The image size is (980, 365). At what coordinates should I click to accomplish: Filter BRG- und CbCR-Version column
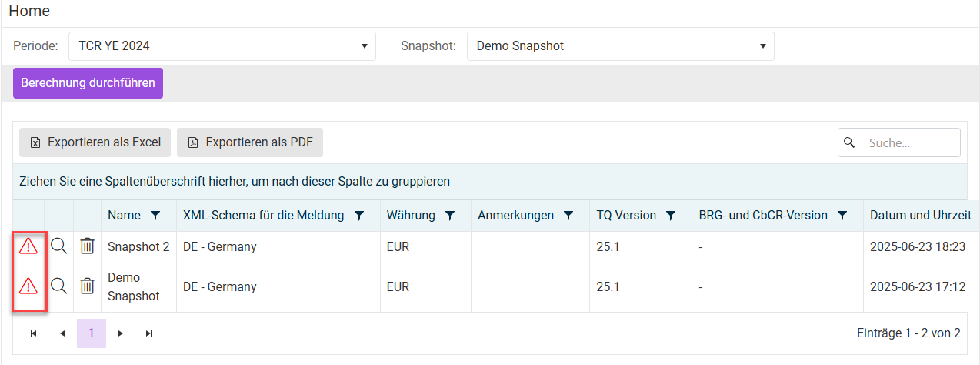point(842,216)
